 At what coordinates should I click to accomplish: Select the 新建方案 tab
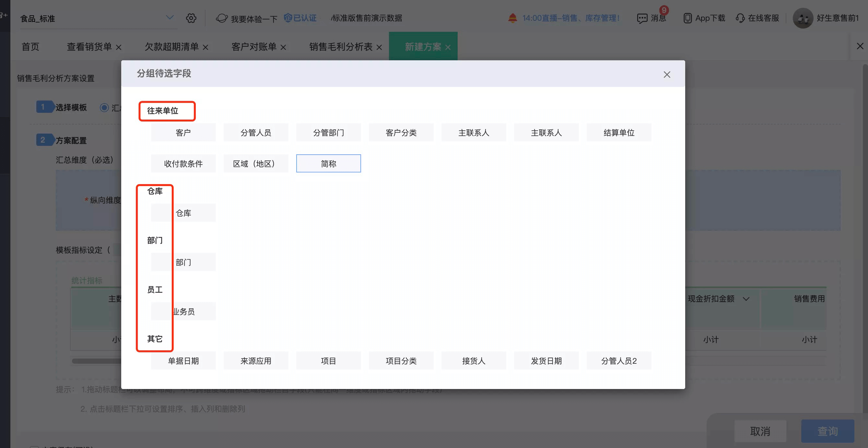pos(423,47)
